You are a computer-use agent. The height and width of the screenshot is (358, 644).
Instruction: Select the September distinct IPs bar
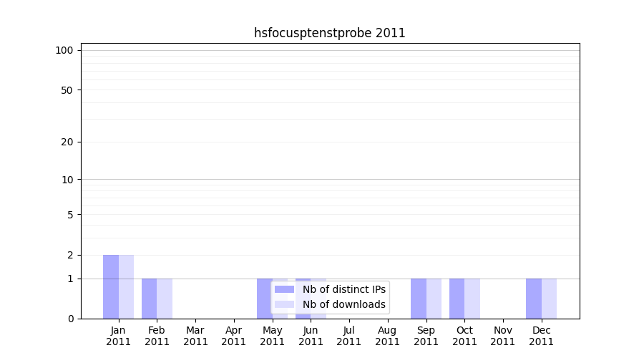click(x=418, y=299)
